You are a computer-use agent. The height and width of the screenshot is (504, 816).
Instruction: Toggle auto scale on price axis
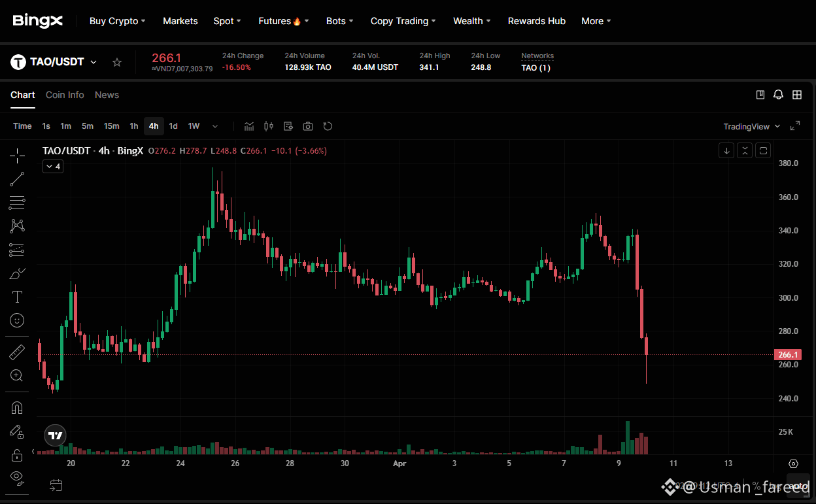797,486
